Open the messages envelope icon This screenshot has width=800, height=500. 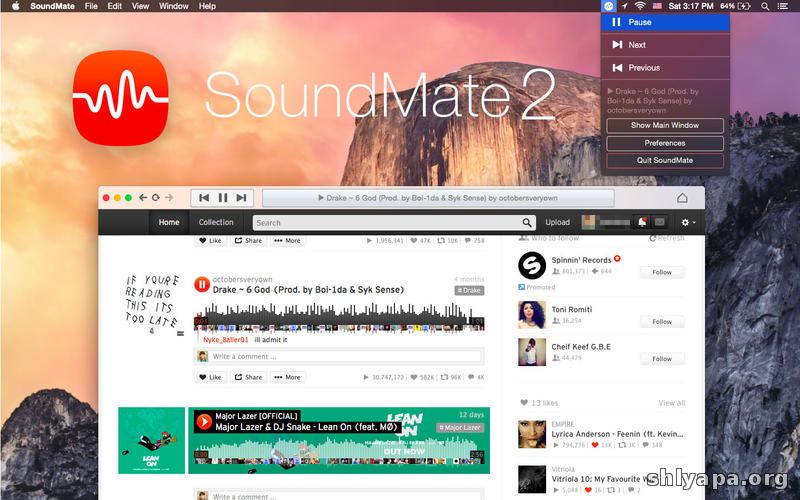(659, 222)
